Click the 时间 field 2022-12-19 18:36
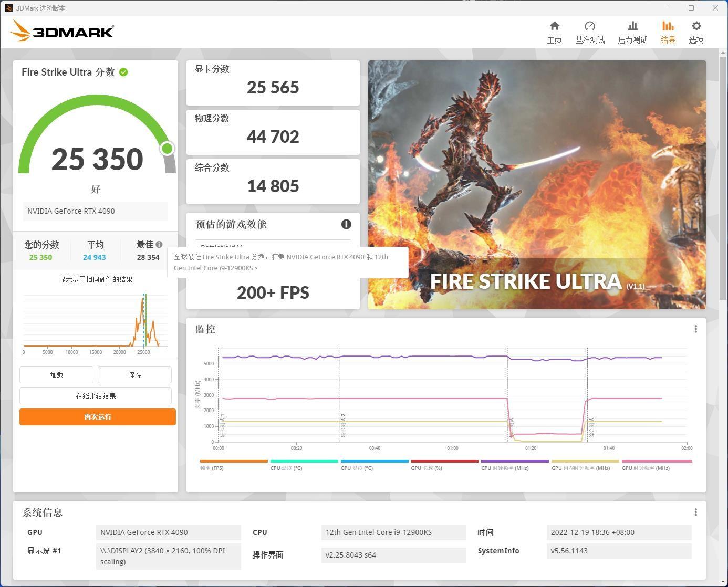728x587 pixels. pyautogui.click(x=619, y=532)
